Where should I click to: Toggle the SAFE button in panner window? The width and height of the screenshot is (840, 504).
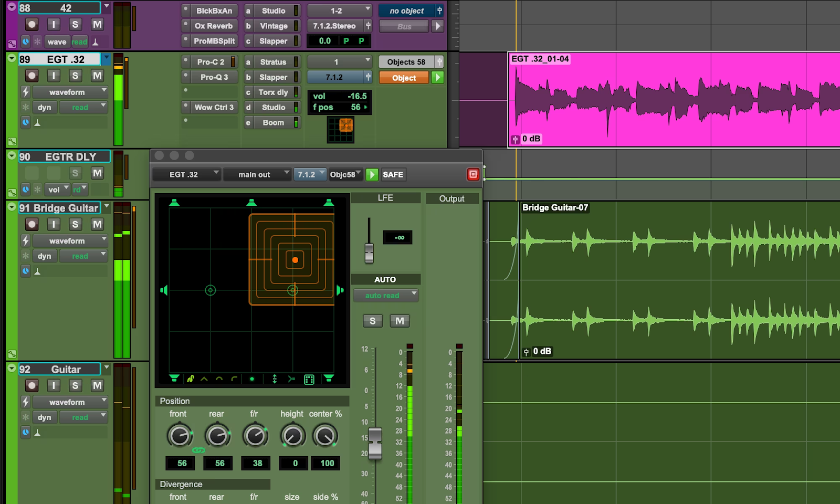pyautogui.click(x=393, y=174)
